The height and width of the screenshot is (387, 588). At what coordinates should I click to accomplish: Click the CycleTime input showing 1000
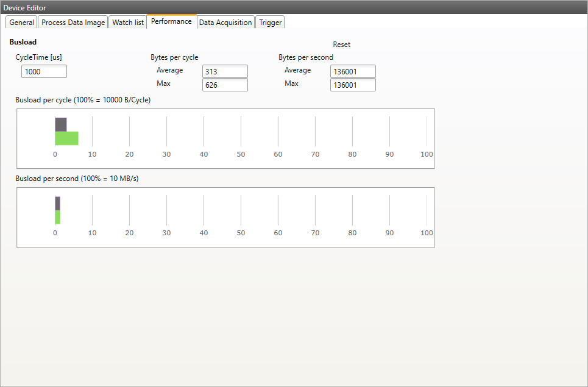[43, 71]
